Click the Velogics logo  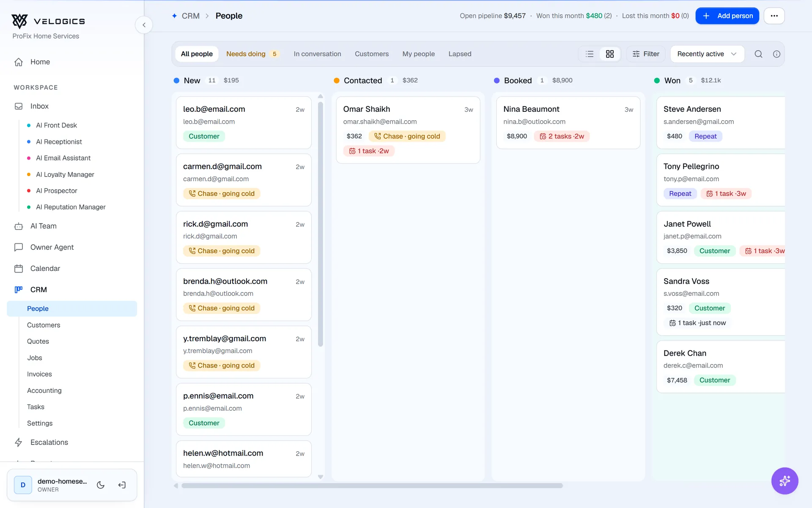point(48,21)
